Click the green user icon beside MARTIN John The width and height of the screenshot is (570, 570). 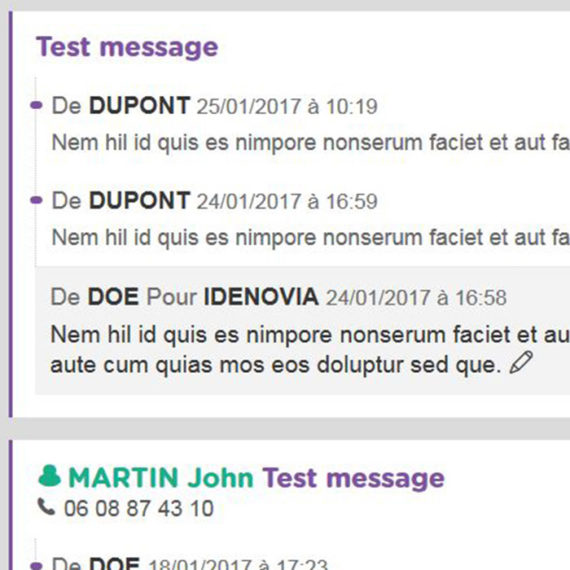[49, 476]
